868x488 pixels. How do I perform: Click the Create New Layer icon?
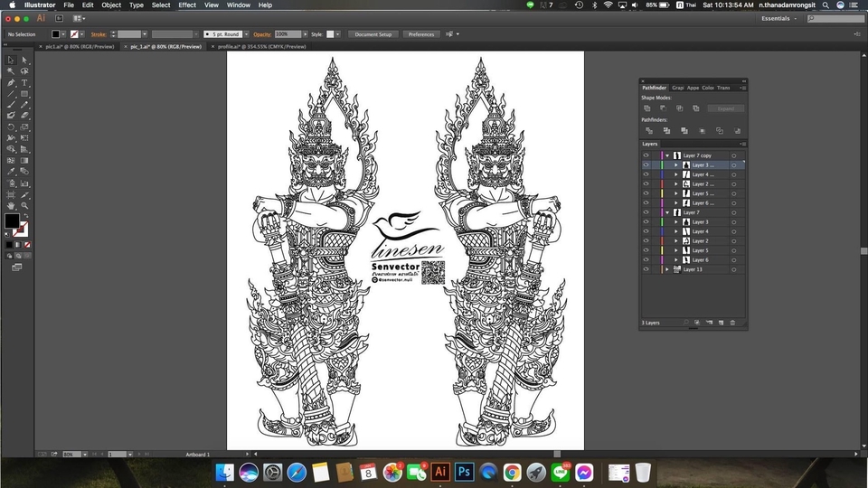pyautogui.click(x=721, y=323)
